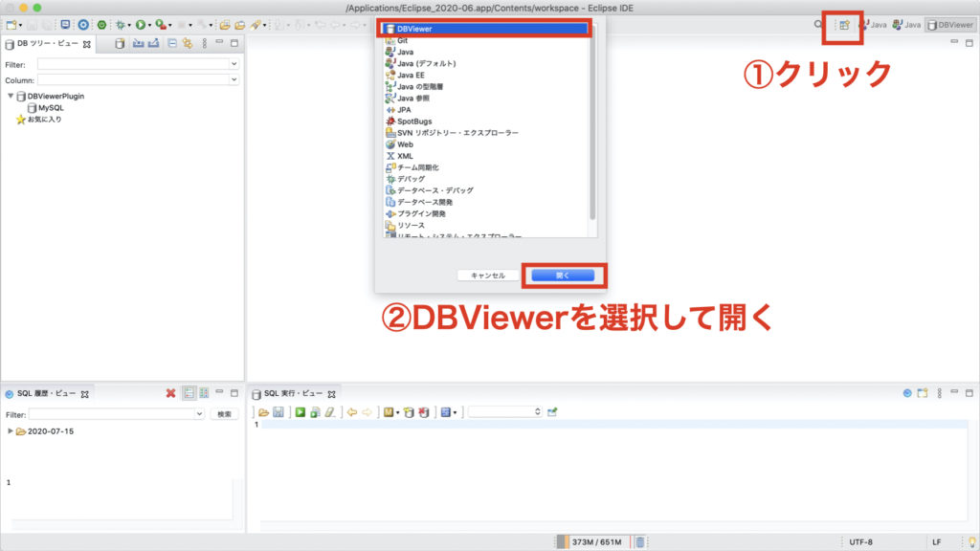
Task: Click the green power icon in main toolbar
Action: (x=101, y=25)
